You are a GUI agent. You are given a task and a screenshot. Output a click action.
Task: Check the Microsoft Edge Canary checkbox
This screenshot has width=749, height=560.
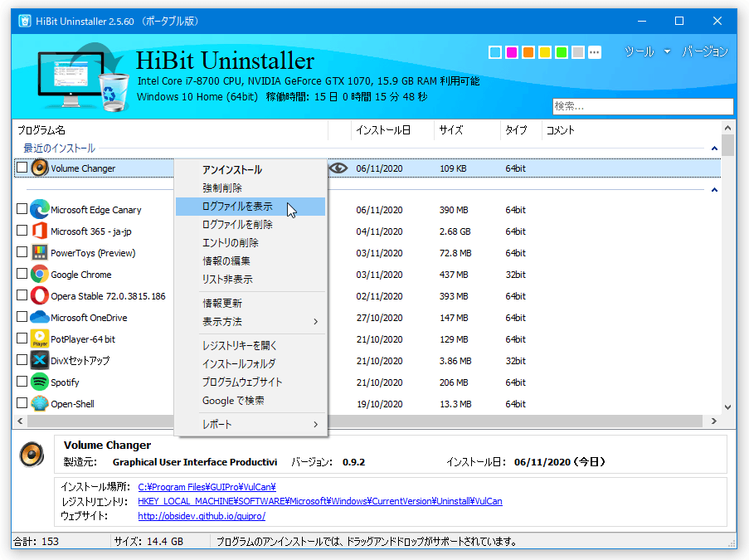point(22,209)
